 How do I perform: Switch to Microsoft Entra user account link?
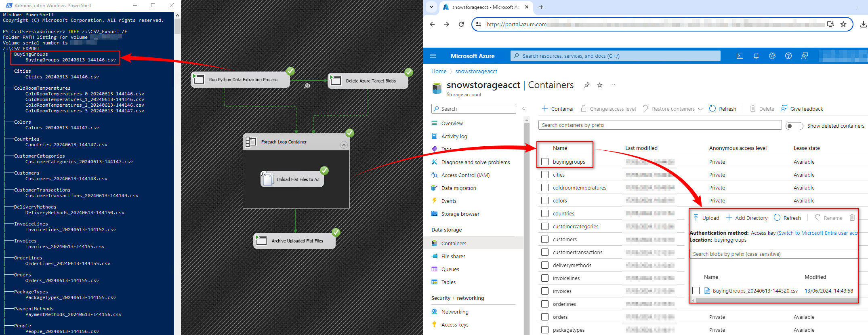(818, 233)
